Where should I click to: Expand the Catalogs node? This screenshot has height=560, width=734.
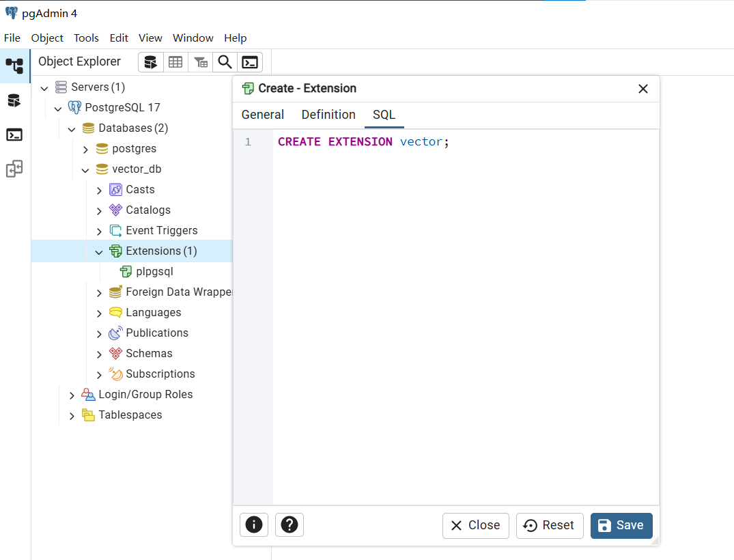coord(99,211)
